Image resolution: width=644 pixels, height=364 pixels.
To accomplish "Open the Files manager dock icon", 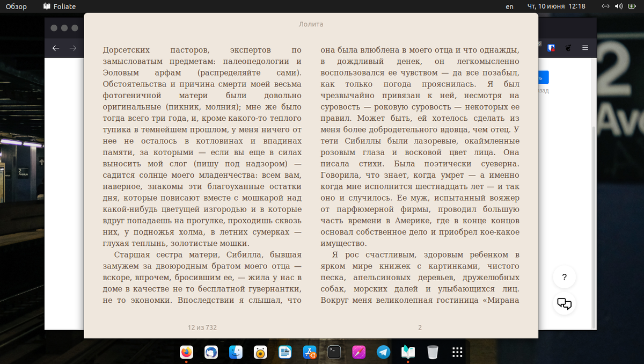I will coord(236,352).
